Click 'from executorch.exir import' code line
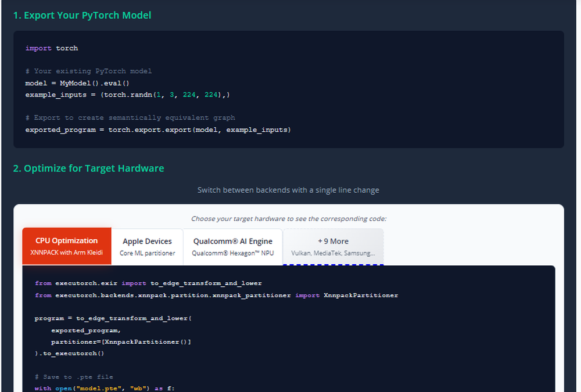Viewport: 581px width, 392px height. pos(148,283)
